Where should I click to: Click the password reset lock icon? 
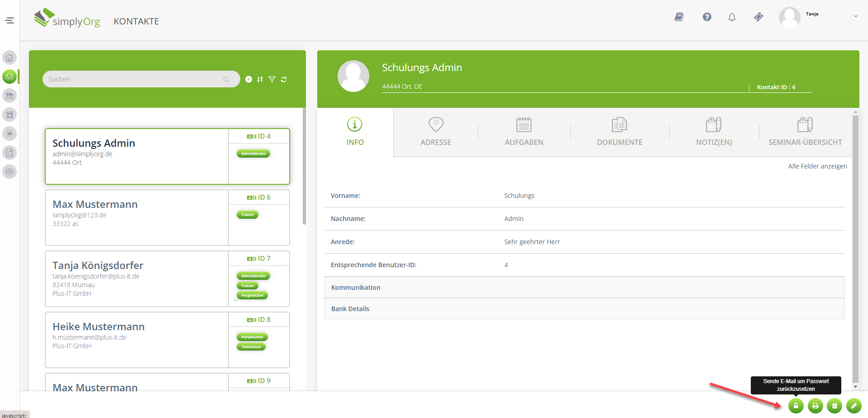796,406
